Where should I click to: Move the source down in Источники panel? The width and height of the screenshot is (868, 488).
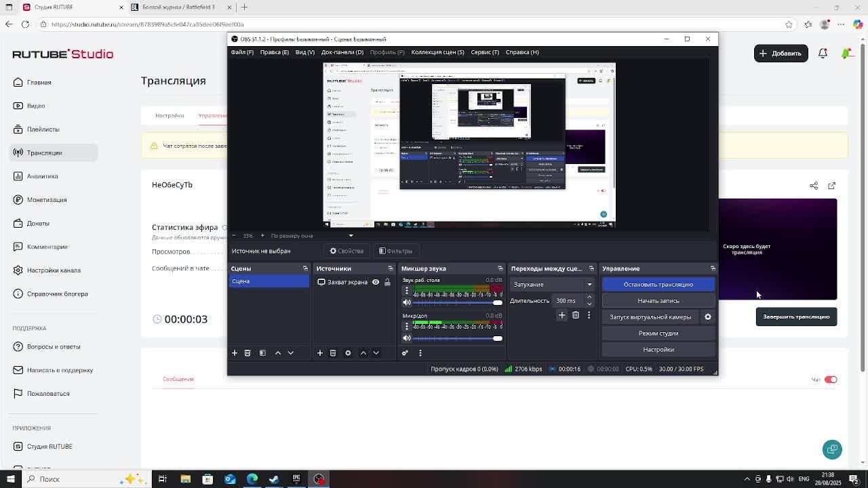tap(376, 353)
